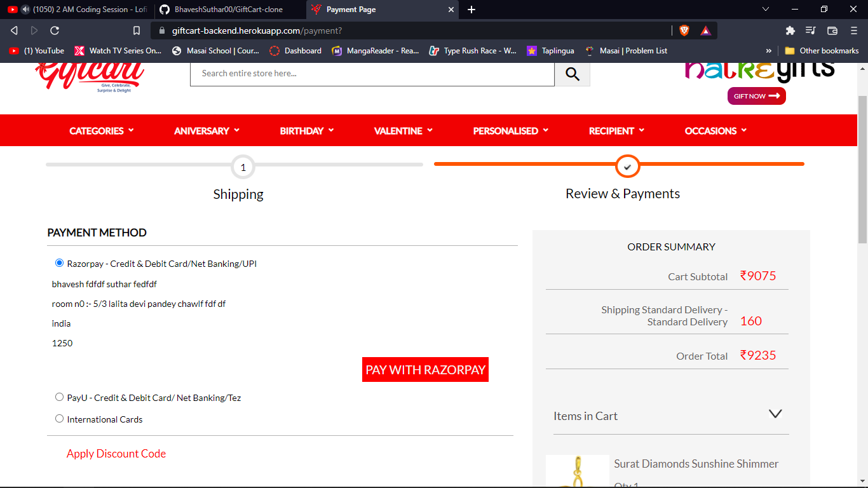The image size is (868, 488).
Task: Open the tab search dropdown arrow
Action: (766, 10)
